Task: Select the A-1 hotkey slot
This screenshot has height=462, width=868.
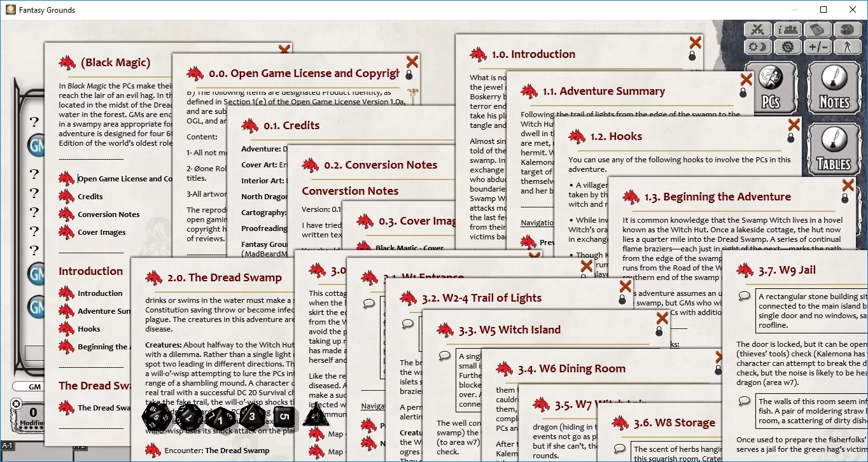Action: click(7, 445)
